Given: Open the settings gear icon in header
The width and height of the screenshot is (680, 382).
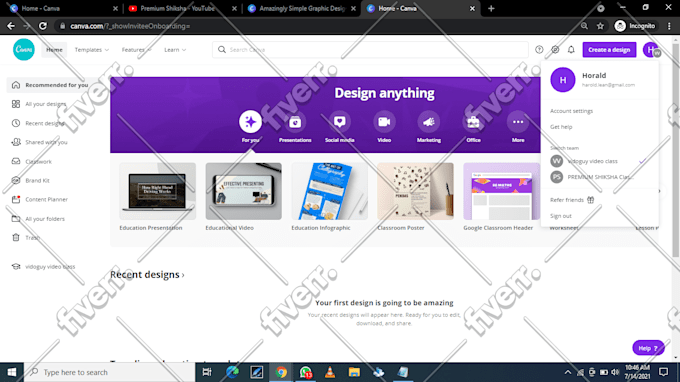Looking at the screenshot, I should [555, 49].
